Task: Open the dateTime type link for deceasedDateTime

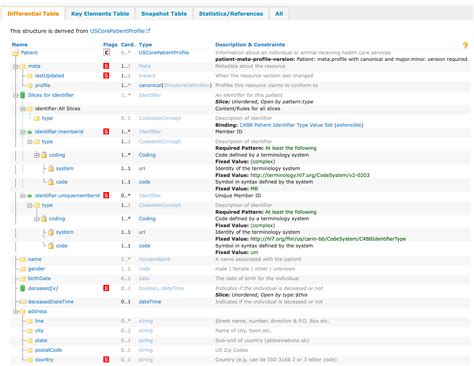Action: point(150,302)
